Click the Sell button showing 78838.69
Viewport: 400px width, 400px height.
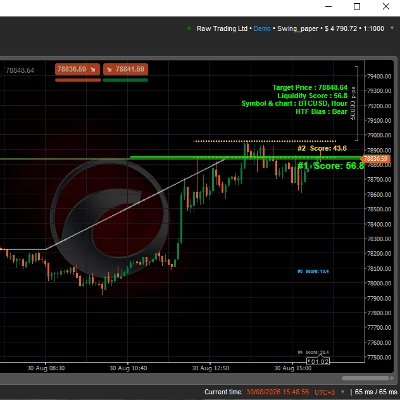click(x=77, y=69)
